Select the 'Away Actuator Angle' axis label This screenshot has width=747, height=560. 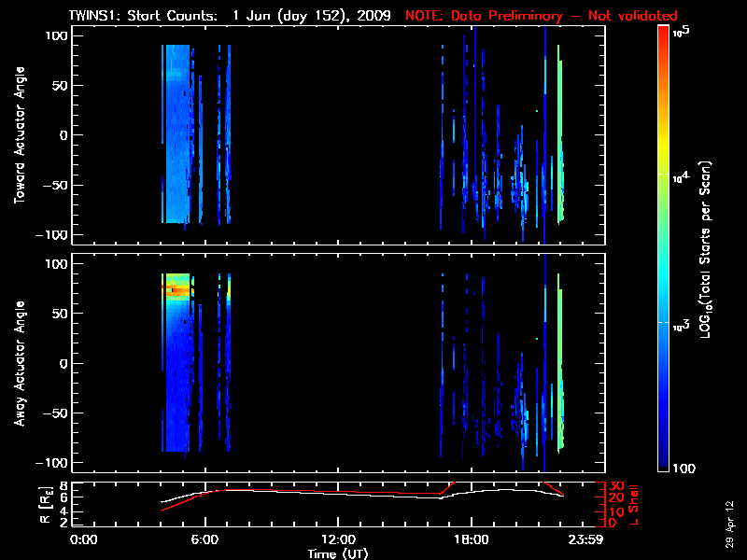[x=18, y=363]
